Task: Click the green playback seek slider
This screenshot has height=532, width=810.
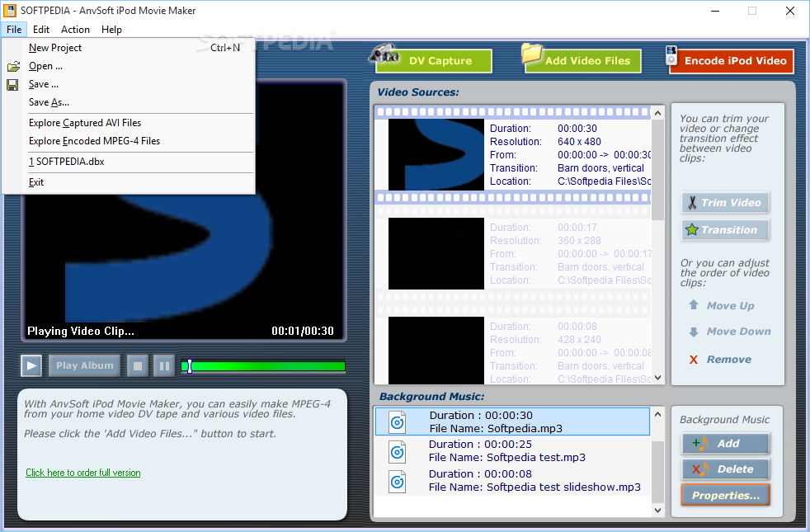Action: pos(263,366)
